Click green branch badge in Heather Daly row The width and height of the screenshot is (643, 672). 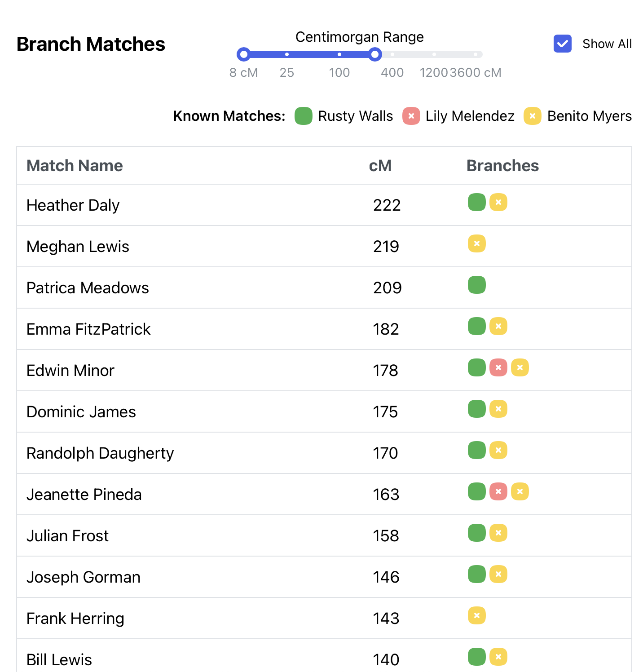[x=477, y=202]
